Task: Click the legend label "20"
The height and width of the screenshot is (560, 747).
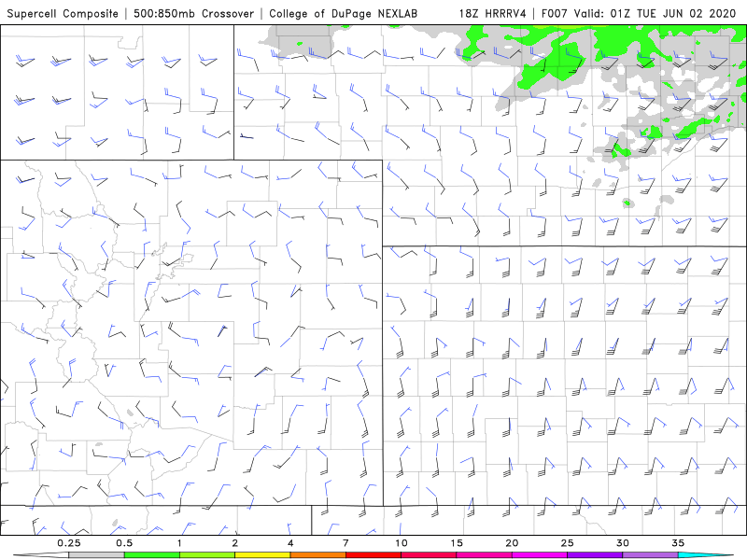Action: [512, 543]
